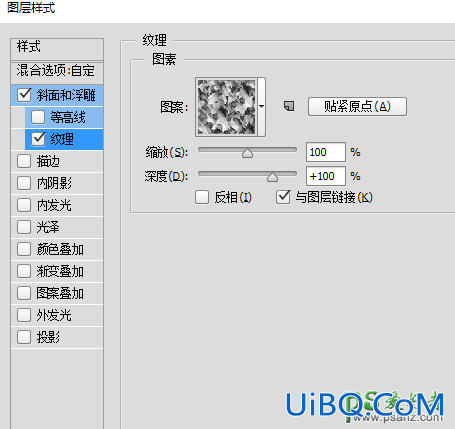This screenshot has width=455, height=429.
Task: Select the 描边 style row label
Action: pos(48,161)
